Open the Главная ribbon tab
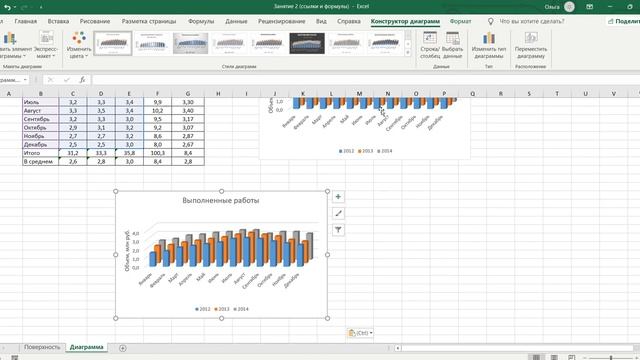Screen dimensions: 640x360 [x=26, y=21]
